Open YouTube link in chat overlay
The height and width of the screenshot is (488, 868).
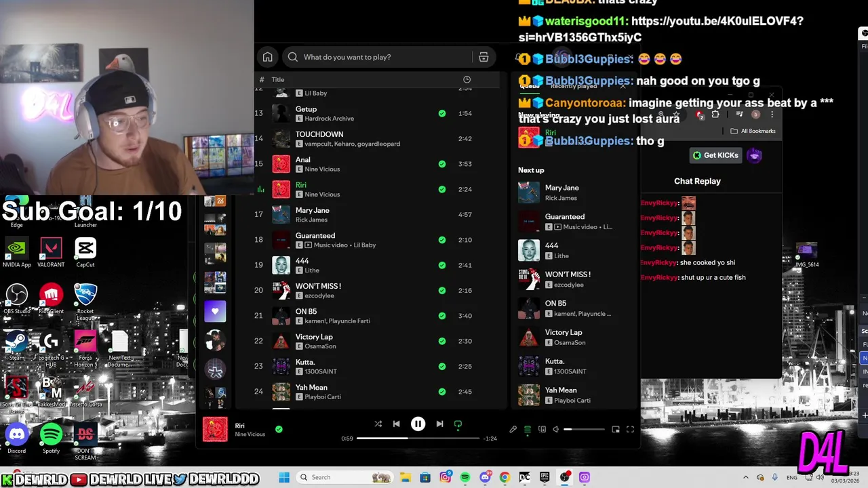[x=661, y=29]
